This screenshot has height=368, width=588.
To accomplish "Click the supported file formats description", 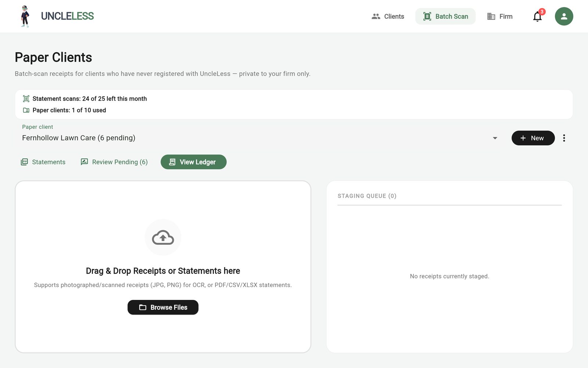I will 163,285.
